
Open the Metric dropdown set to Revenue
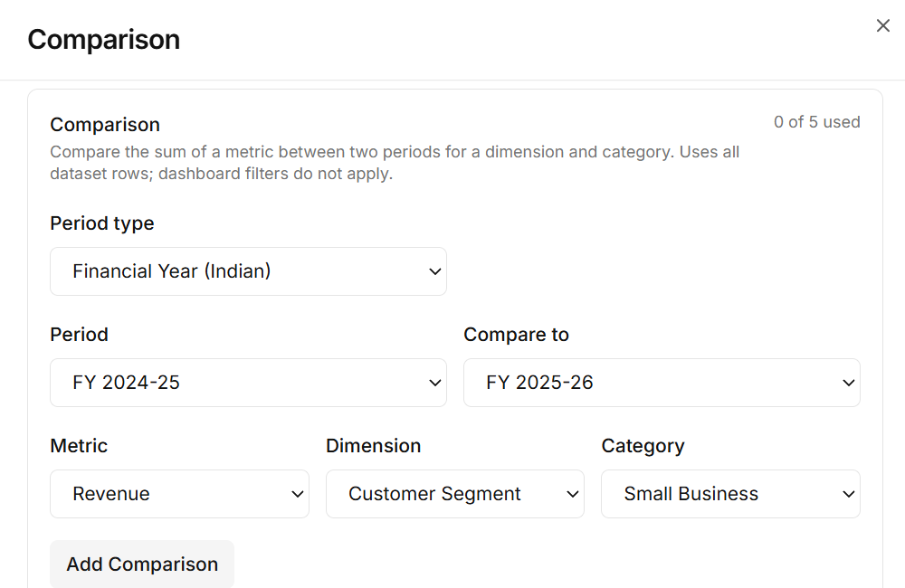[x=179, y=494]
